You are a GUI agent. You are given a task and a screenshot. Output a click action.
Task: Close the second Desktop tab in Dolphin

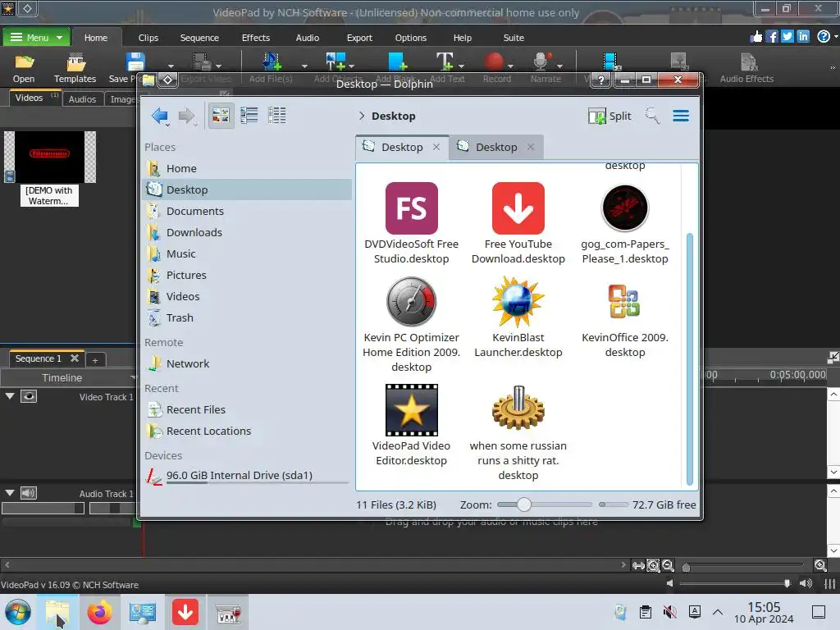tap(531, 147)
